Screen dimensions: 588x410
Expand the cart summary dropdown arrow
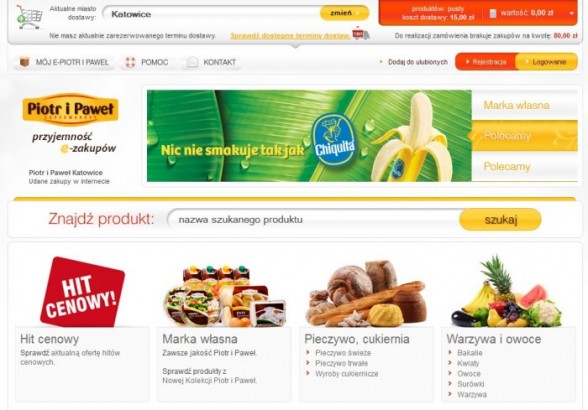click(x=572, y=13)
